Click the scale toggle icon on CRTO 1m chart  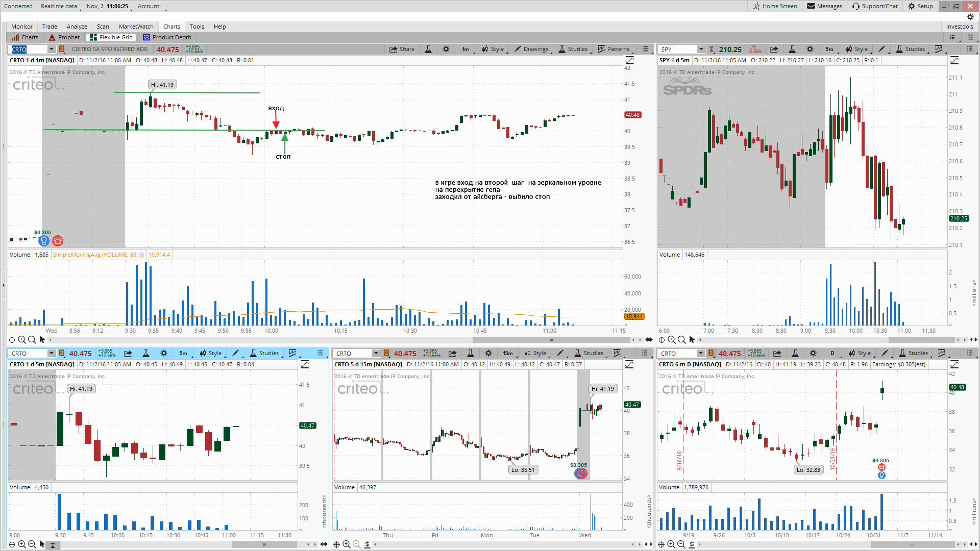(629, 60)
